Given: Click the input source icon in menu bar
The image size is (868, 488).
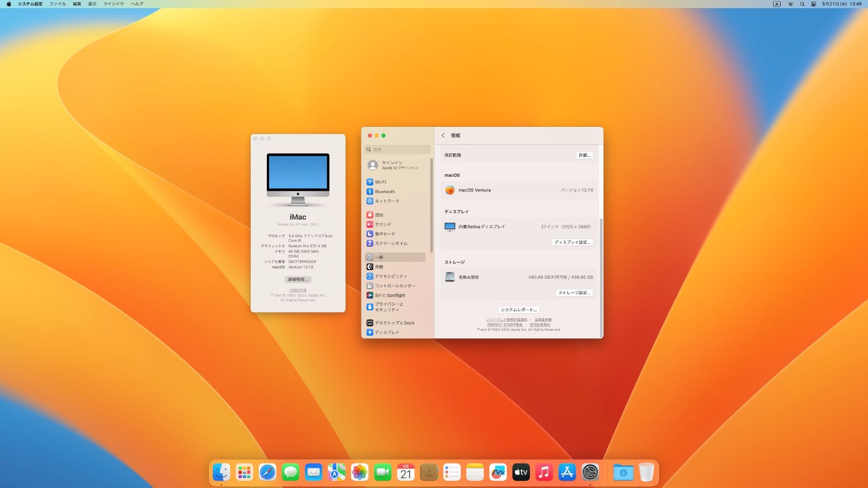Looking at the screenshot, I should click(777, 4).
